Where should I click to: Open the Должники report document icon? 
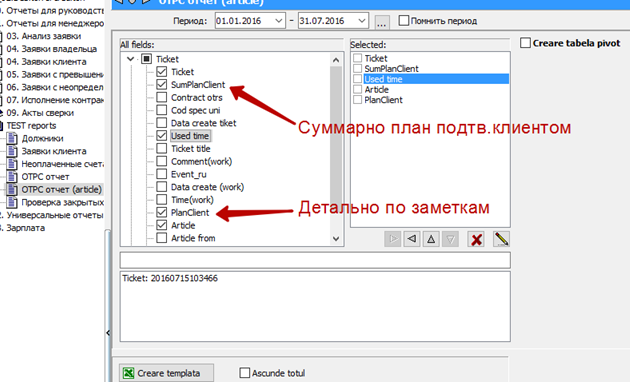coord(12,138)
